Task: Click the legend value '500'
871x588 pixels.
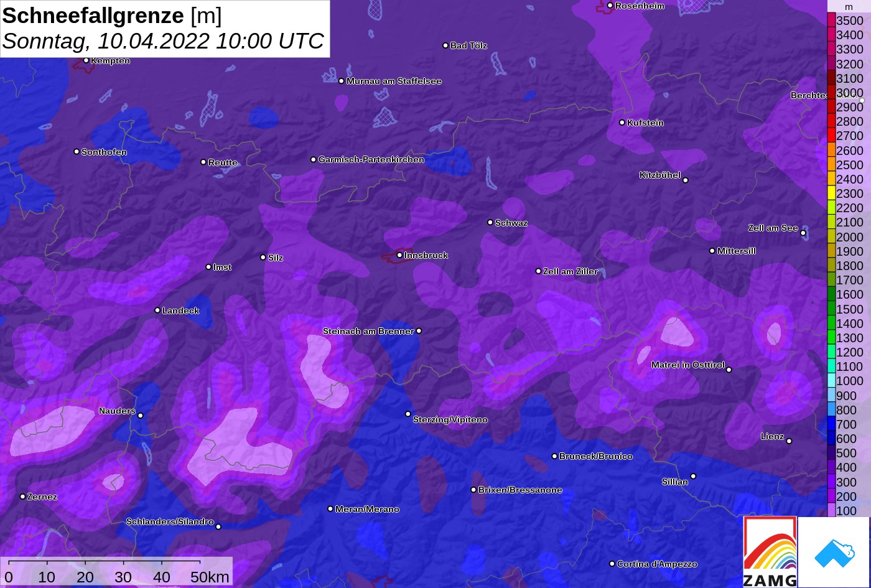Action: click(x=846, y=453)
